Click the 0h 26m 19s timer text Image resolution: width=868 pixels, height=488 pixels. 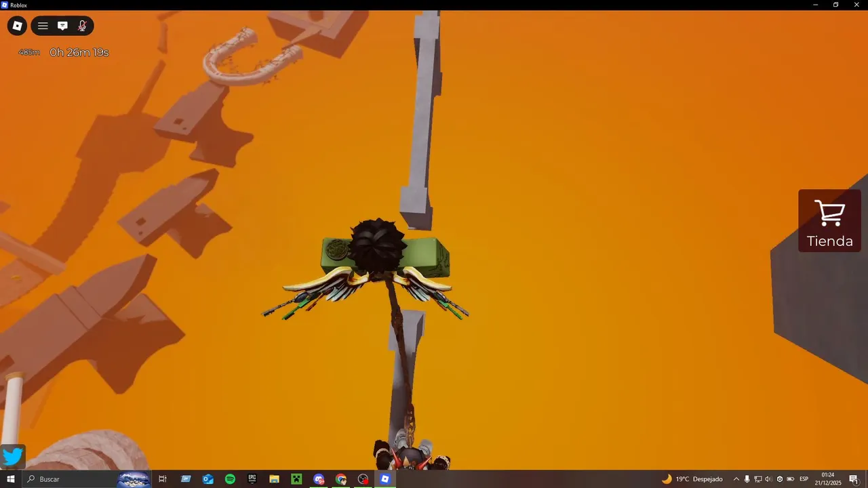click(79, 52)
